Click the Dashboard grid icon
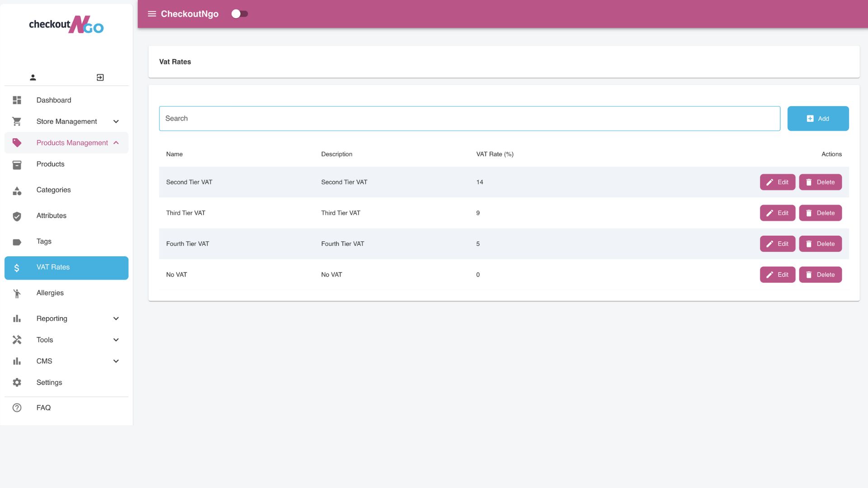Viewport: 868px width, 488px height. pyautogui.click(x=17, y=100)
